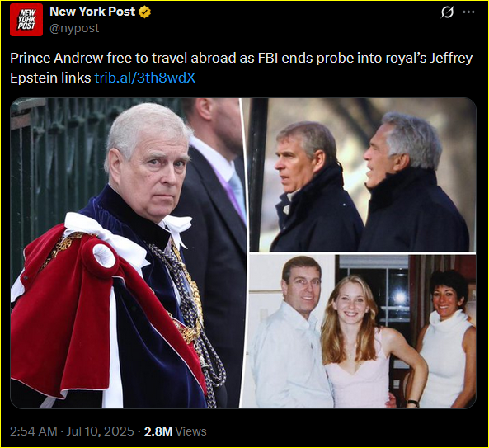Open the @nypost handle link
489x448 pixels.
click(74, 28)
